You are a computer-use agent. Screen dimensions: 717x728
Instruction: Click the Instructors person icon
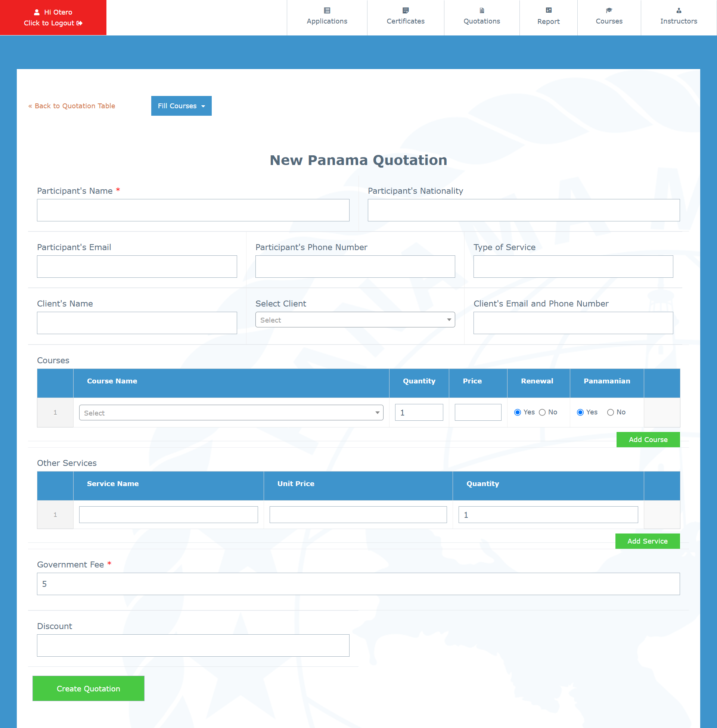(679, 10)
